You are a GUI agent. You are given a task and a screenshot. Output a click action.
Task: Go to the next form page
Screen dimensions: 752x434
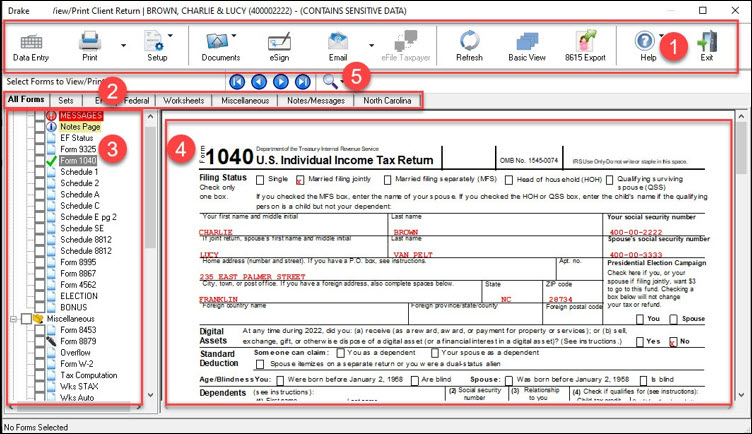281,82
